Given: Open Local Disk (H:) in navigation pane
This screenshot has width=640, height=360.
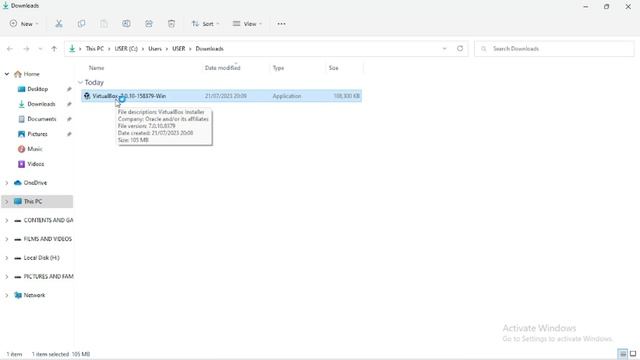Looking at the screenshot, I should coord(41,258).
